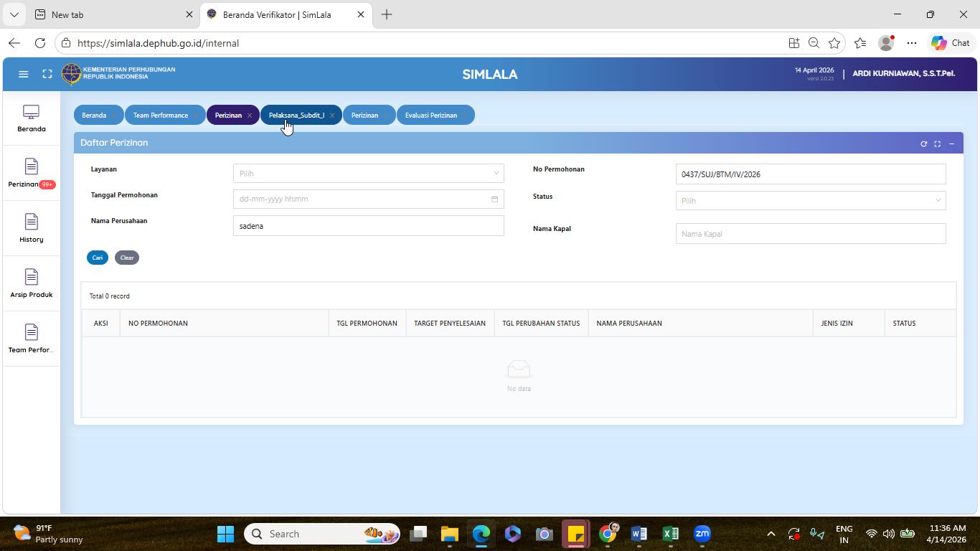Open the Status dropdown
This screenshot has width=980, height=551.
point(810,200)
